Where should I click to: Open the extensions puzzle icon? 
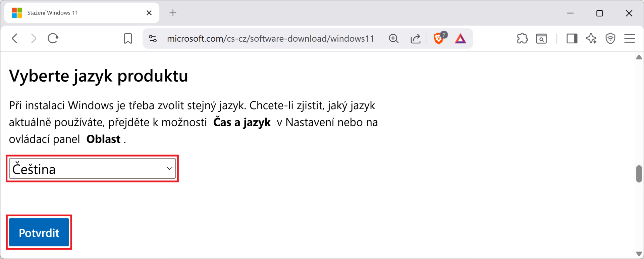522,39
